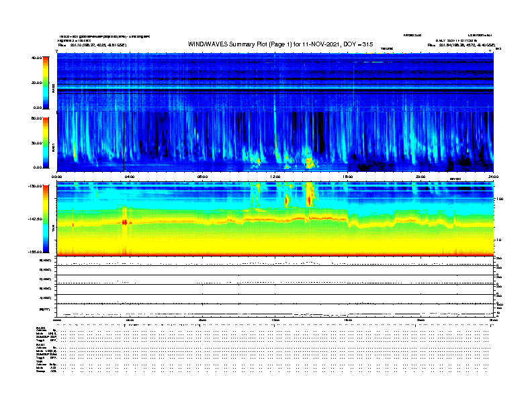Click the TNR color scale bar

click(46, 219)
